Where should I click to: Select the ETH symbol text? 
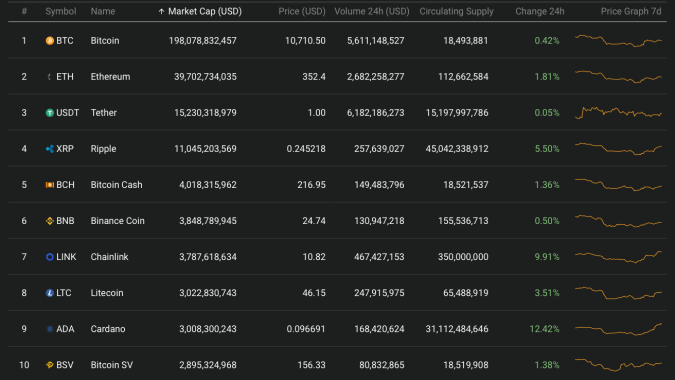[65, 77]
